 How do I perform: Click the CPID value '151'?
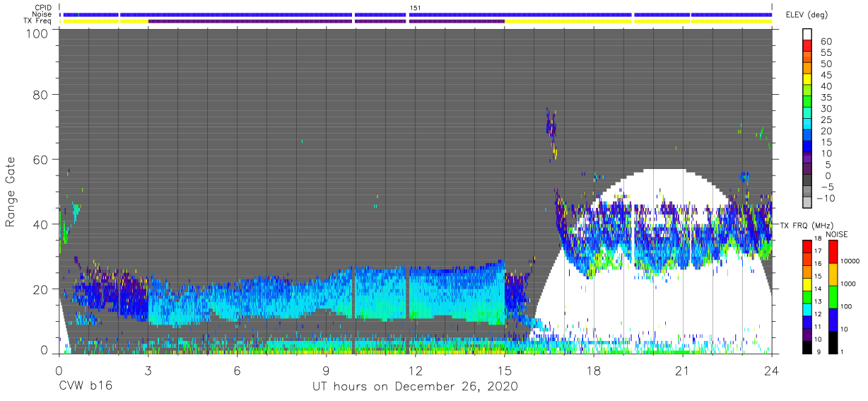[415, 8]
